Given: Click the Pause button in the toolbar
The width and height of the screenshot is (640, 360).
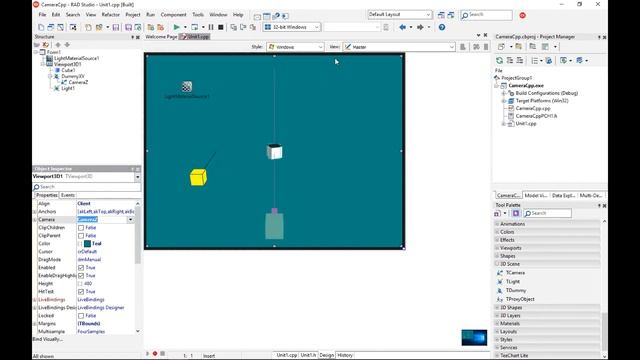Looking at the screenshot, I should [x=211, y=27].
